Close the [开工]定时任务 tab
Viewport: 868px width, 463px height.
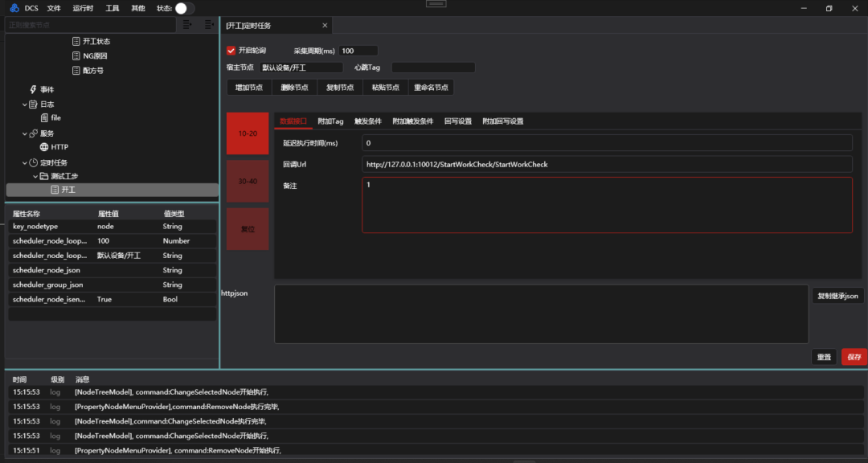(325, 26)
